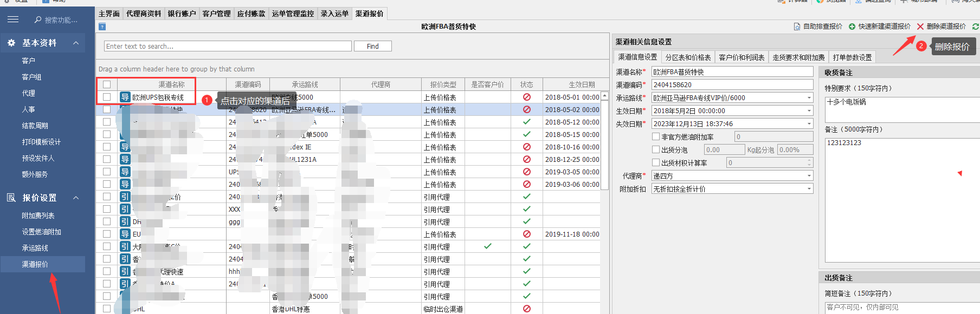Click the green refresh icon at top right
980x314 pixels.
[x=975, y=27]
